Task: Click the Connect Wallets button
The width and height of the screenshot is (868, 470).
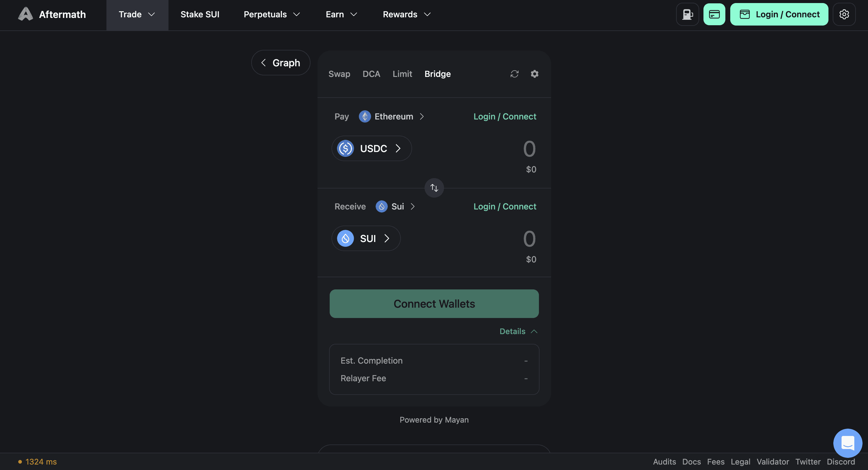Action: tap(434, 304)
